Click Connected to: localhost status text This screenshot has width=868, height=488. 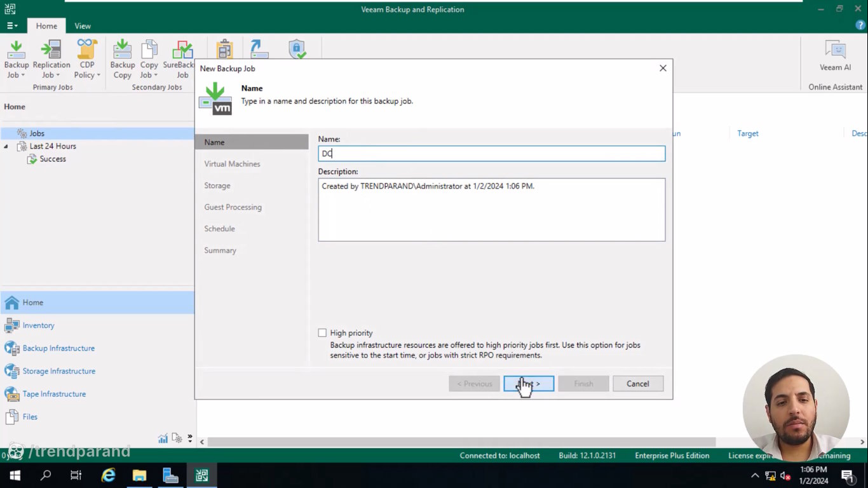point(499,456)
